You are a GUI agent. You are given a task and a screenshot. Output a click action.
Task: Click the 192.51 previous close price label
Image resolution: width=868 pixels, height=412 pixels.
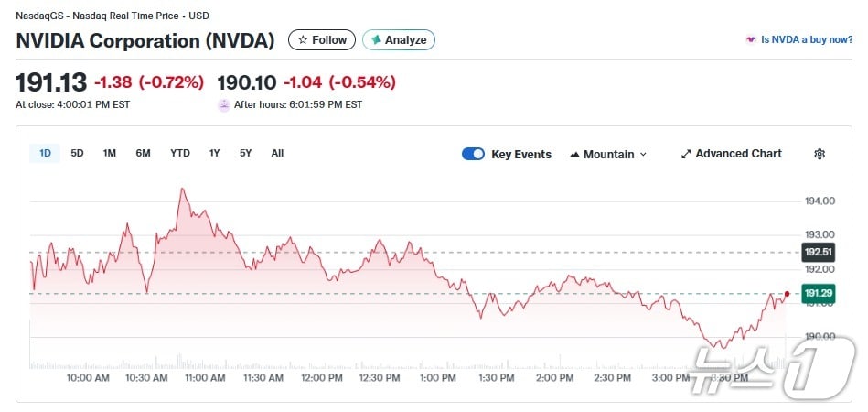coord(818,252)
